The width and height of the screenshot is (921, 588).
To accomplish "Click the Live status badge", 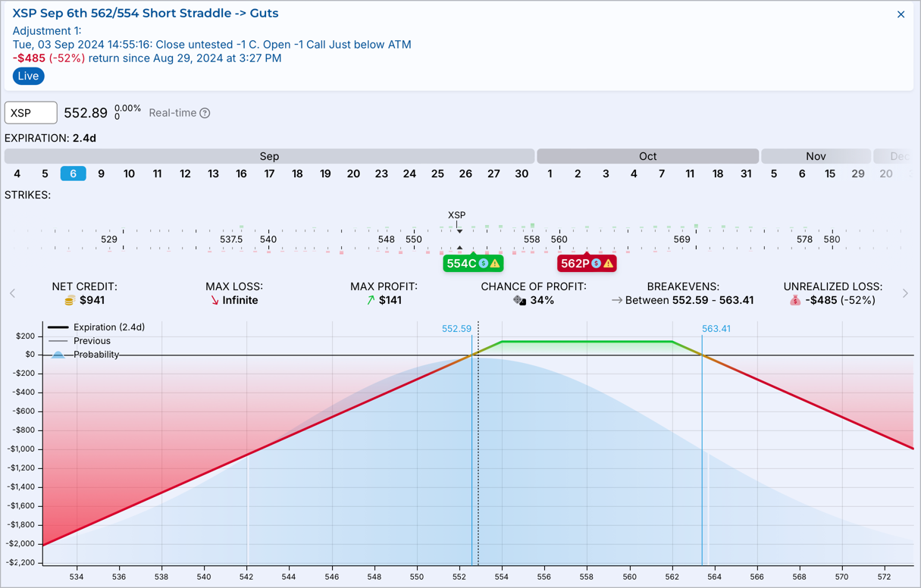I will [x=28, y=76].
